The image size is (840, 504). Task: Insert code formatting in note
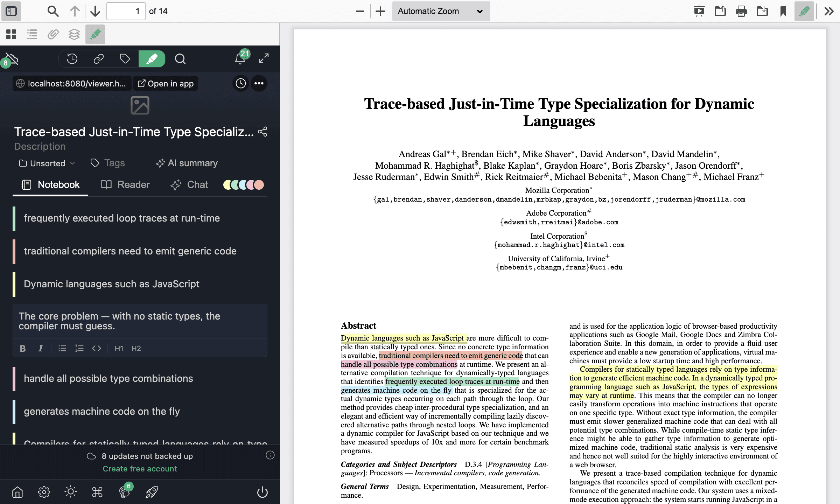(97, 348)
